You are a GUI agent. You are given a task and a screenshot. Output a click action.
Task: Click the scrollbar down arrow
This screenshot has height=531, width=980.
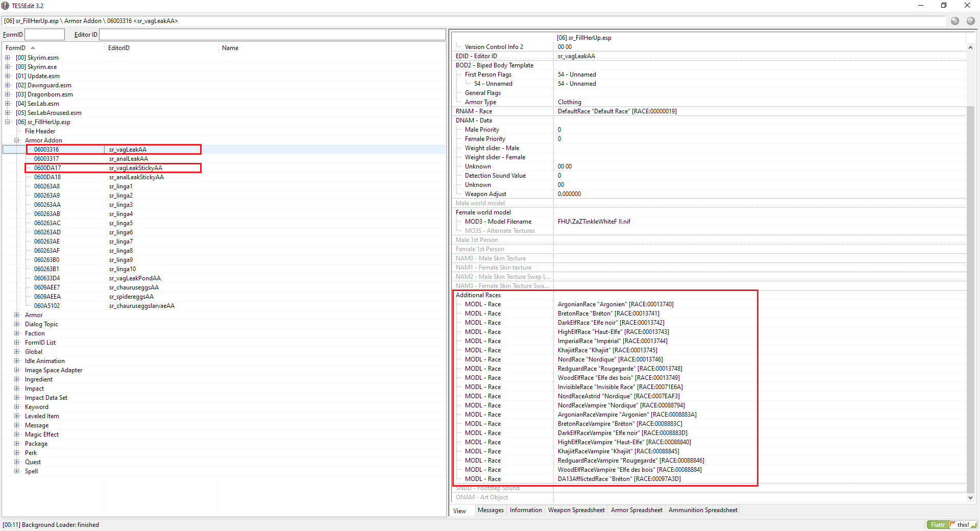970,497
